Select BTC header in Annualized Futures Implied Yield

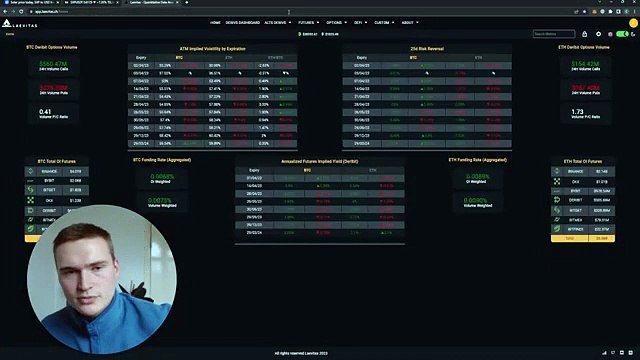point(307,170)
